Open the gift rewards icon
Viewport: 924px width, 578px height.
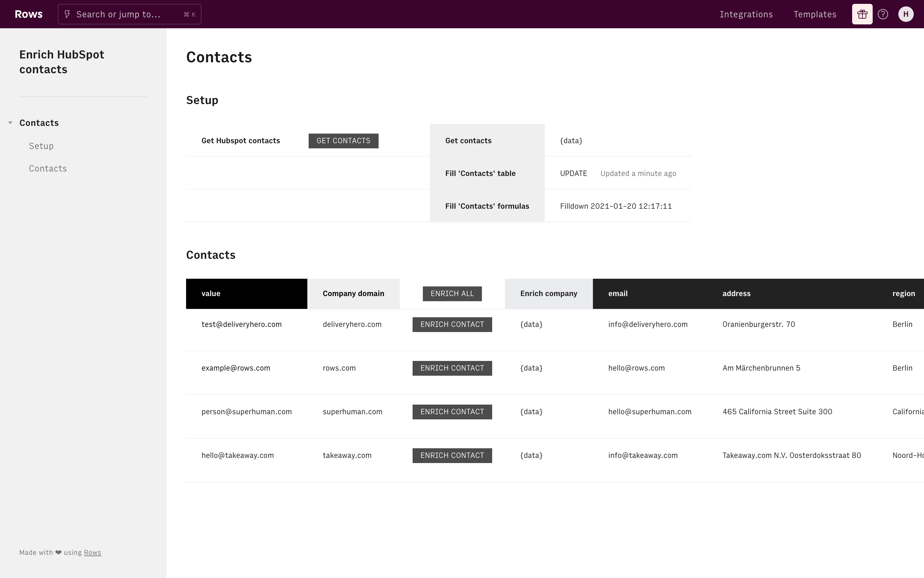click(x=862, y=14)
